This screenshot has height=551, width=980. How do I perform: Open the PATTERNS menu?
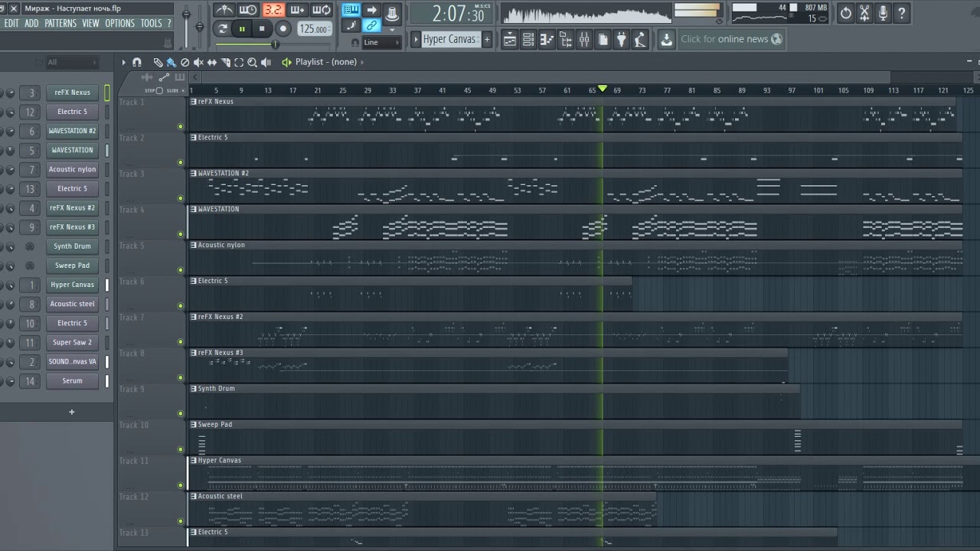[60, 24]
